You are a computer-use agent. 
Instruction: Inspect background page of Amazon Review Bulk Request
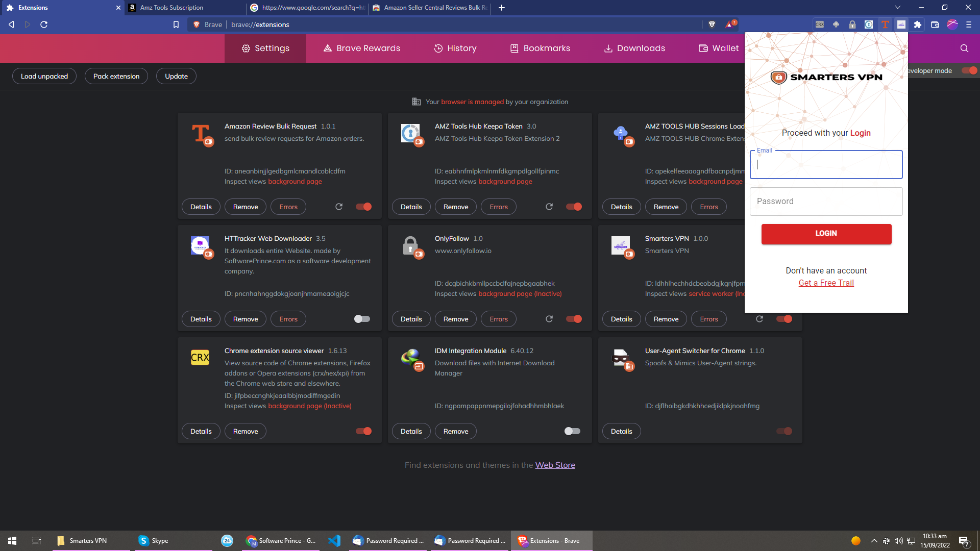click(x=295, y=181)
